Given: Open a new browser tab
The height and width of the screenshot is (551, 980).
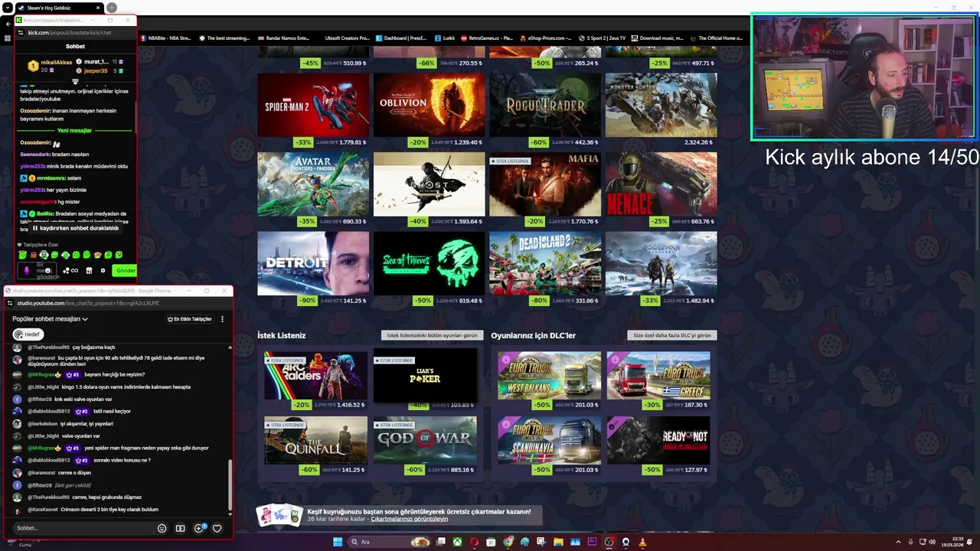Looking at the screenshot, I should tap(112, 8).
